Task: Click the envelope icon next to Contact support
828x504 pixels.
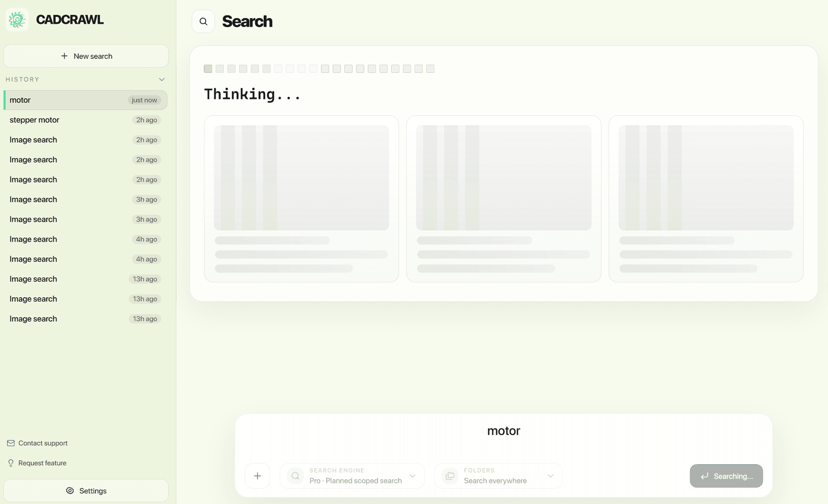Action: (11, 443)
